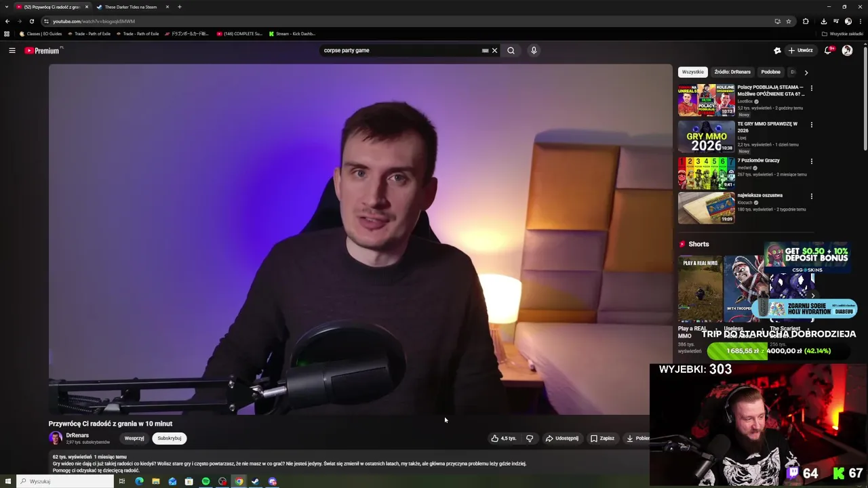Open the YouTube account avatar menu
The height and width of the screenshot is (488, 868).
[x=847, y=50]
